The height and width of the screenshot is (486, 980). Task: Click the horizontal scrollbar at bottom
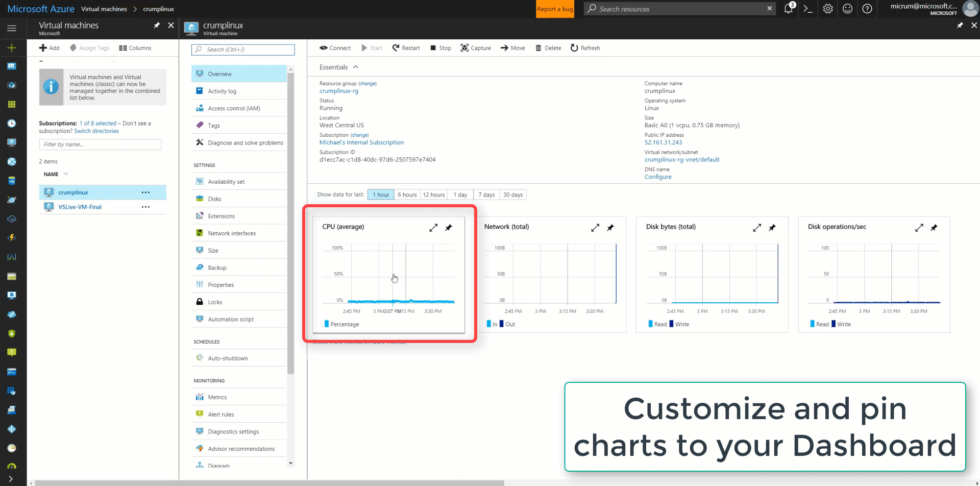[x=269, y=483]
